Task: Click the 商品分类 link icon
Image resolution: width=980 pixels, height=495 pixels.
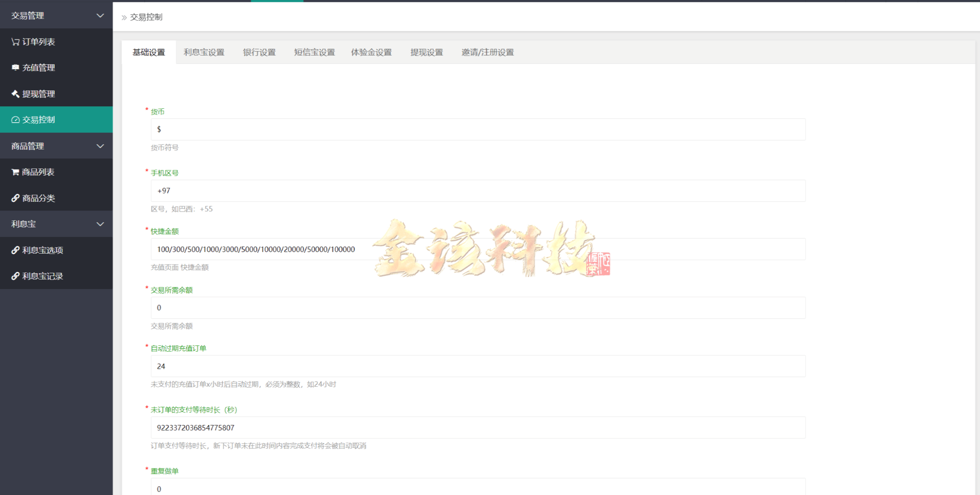Action: coord(15,198)
